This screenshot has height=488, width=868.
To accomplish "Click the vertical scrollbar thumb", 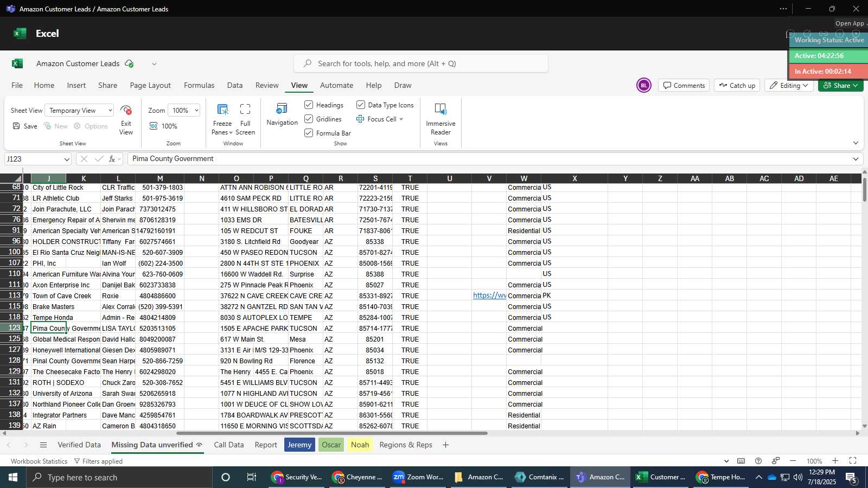I will 864,190.
